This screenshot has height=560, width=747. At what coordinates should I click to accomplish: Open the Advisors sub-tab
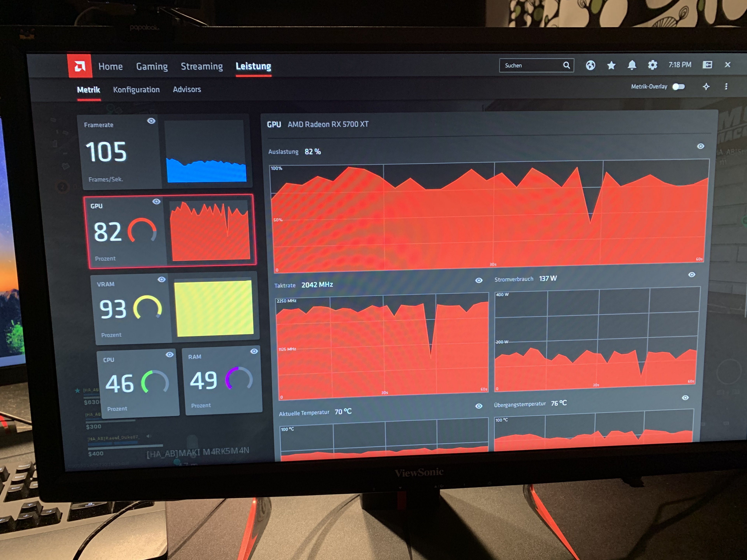pyautogui.click(x=187, y=89)
